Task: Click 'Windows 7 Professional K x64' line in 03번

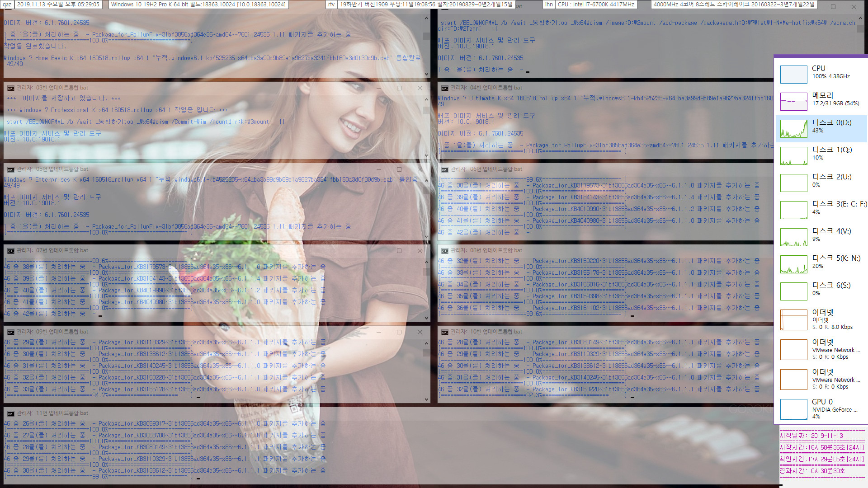Action: pyautogui.click(x=118, y=110)
